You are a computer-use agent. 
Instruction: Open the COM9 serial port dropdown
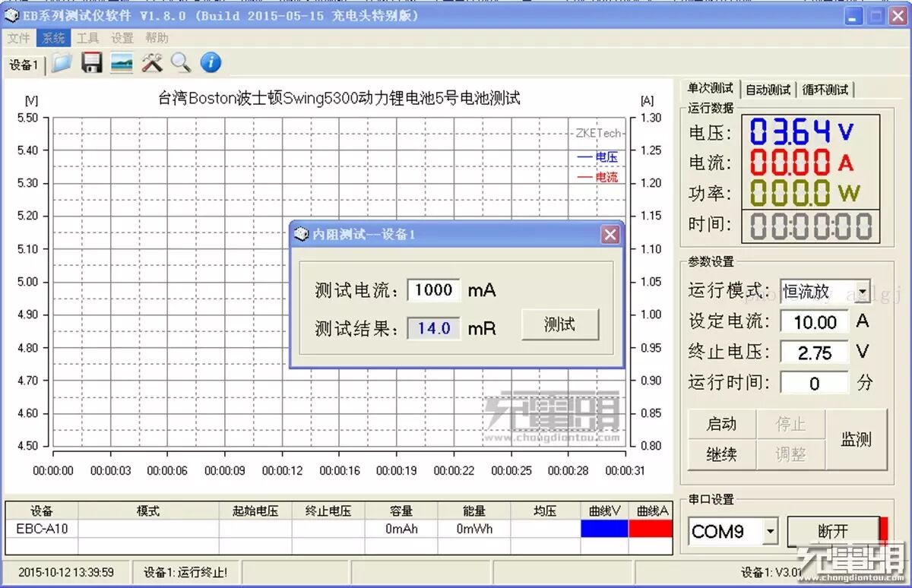[771, 531]
